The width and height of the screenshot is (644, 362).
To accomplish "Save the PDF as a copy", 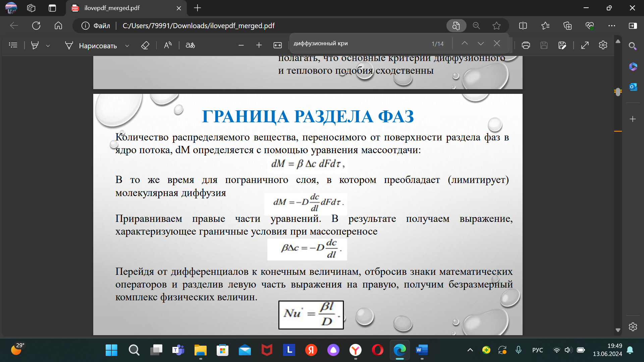I will point(562,45).
